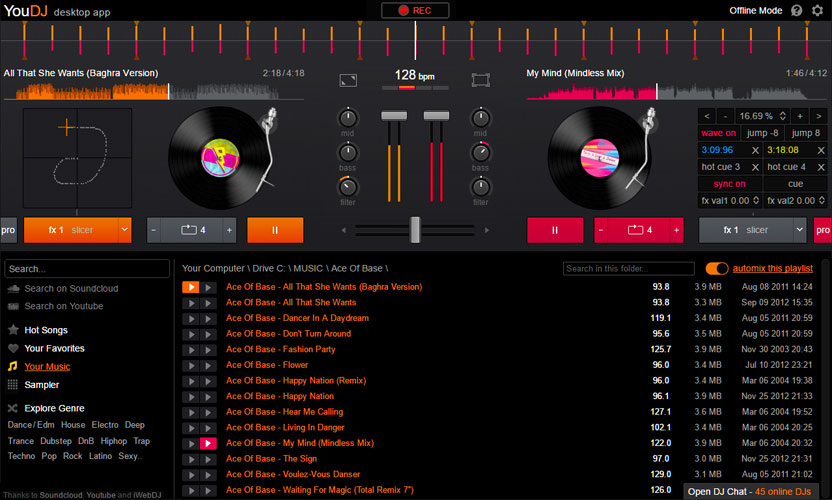The width and height of the screenshot is (832, 500).
Task: Click the left deck mid knob
Action: coord(348,118)
